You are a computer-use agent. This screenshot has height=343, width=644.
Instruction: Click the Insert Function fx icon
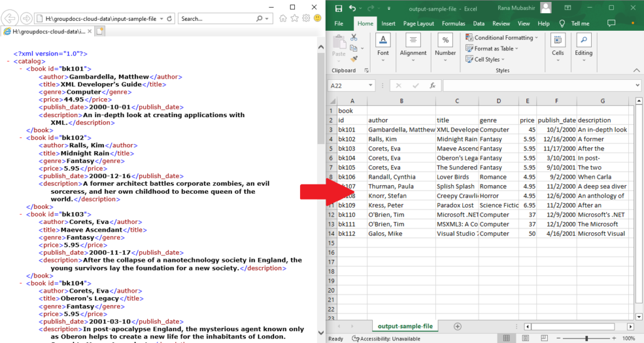pyautogui.click(x=432, y=85)
